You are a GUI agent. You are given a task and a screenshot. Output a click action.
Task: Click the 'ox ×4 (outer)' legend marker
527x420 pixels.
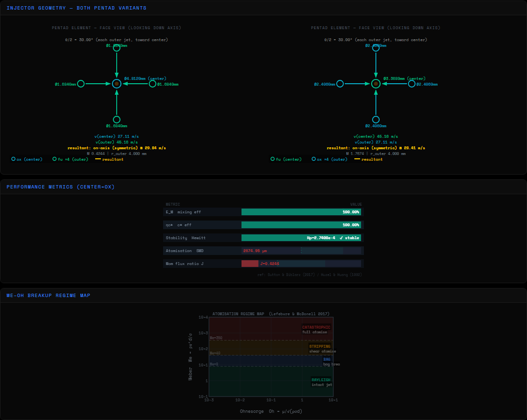[x=314, y=159]
